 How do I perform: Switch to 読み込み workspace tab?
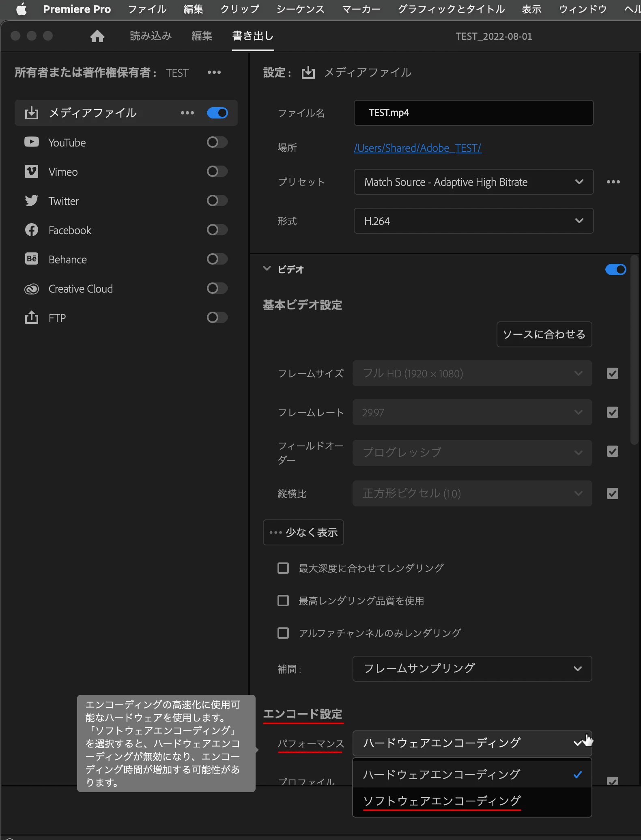coord(151,36)
